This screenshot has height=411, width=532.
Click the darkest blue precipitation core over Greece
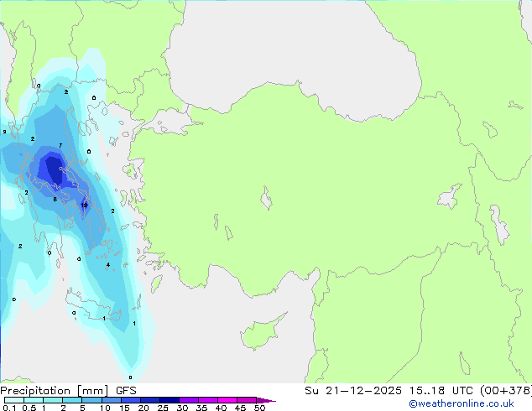[x=54, y=169]
